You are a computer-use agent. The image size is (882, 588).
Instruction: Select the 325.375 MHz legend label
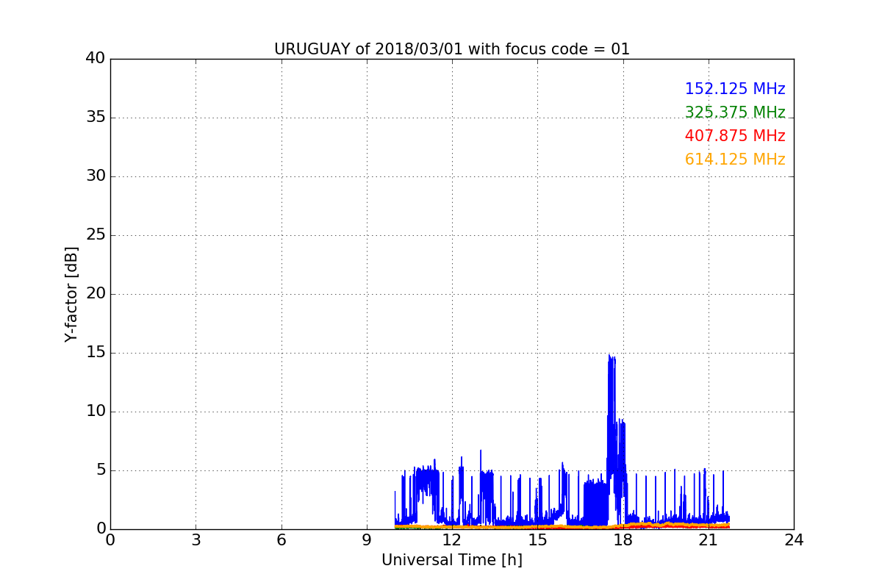735,112
